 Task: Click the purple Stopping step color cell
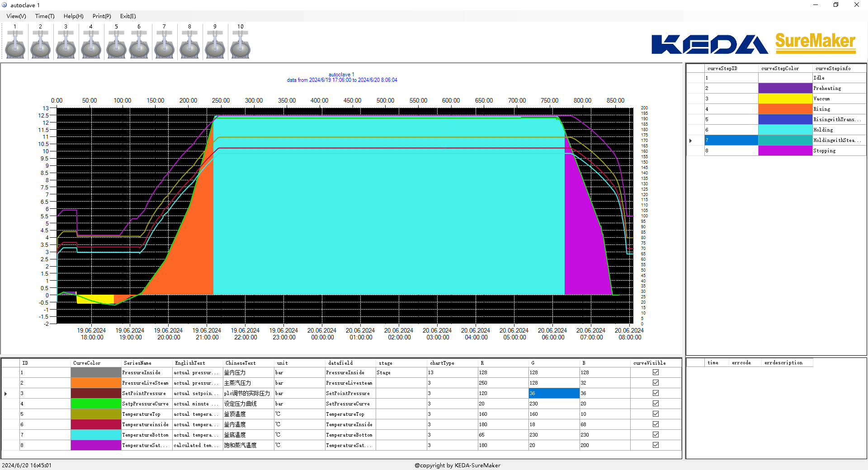[785, 151]
